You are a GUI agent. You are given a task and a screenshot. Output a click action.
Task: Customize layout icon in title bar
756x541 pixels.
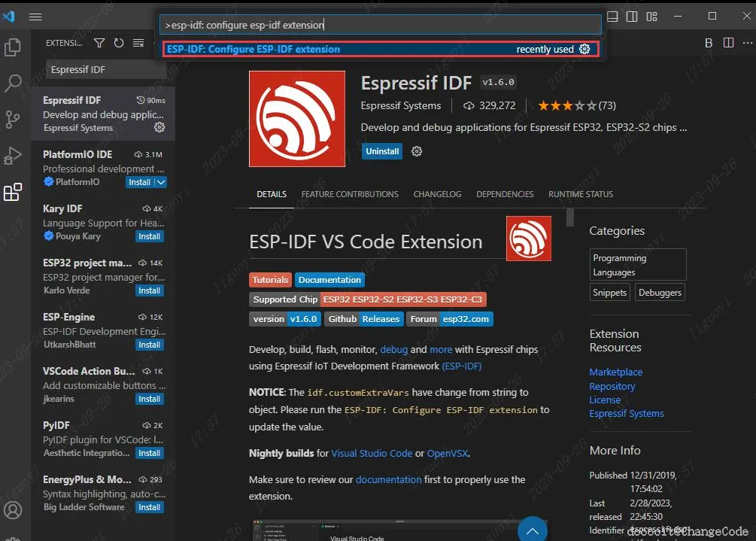[x=652, y=17]
